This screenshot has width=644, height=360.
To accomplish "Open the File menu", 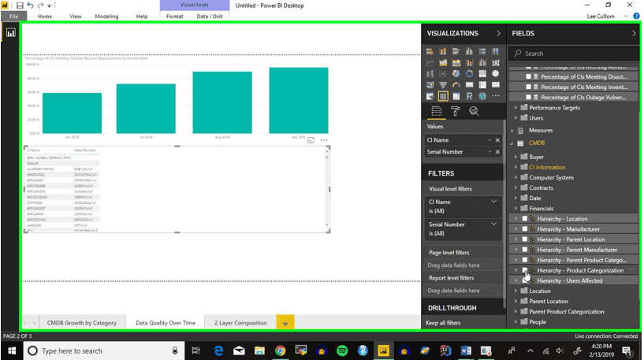I will [x=14, y=17].
